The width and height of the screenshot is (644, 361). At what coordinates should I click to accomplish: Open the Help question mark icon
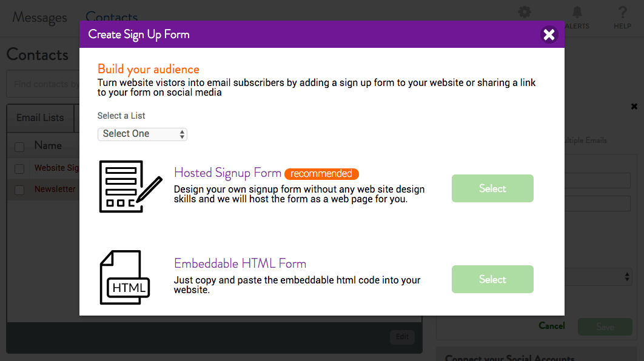point(622,17)
